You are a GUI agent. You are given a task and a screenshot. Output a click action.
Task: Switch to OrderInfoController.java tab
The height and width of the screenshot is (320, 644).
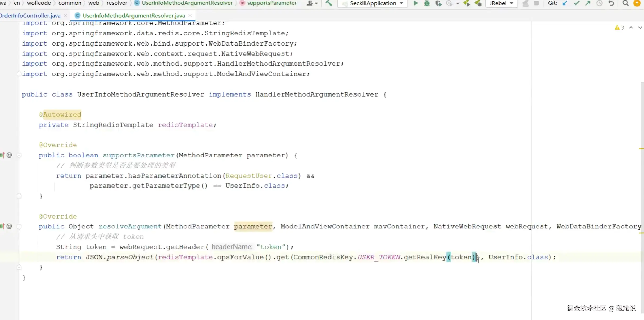tap(30, 16)
